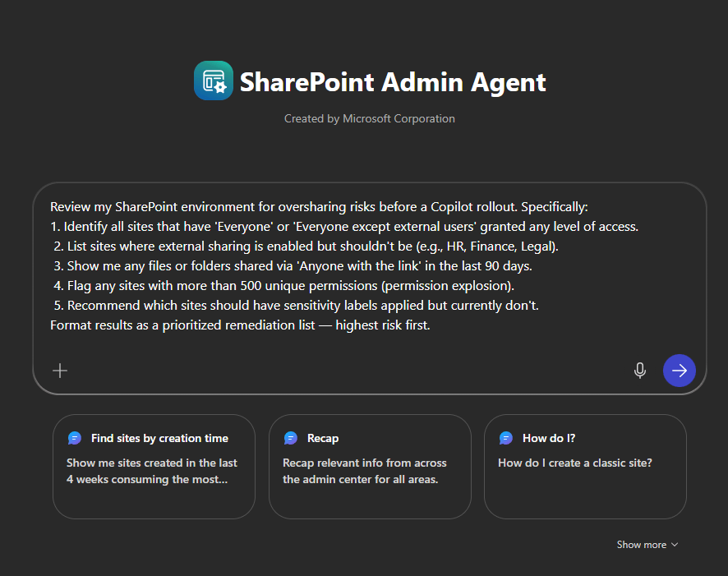
Task: Place cursor in the first line of the prompt
Action: click(x=319, y=206)
